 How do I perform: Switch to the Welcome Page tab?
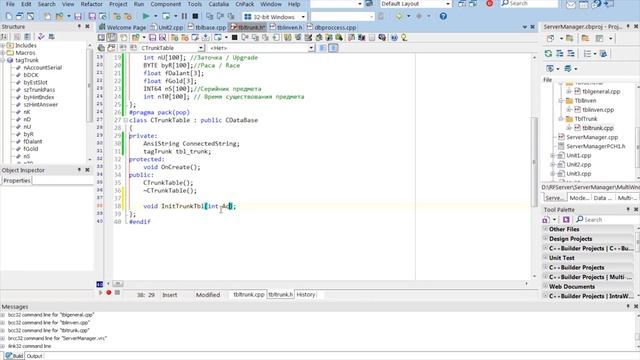(x=122, y=27)
